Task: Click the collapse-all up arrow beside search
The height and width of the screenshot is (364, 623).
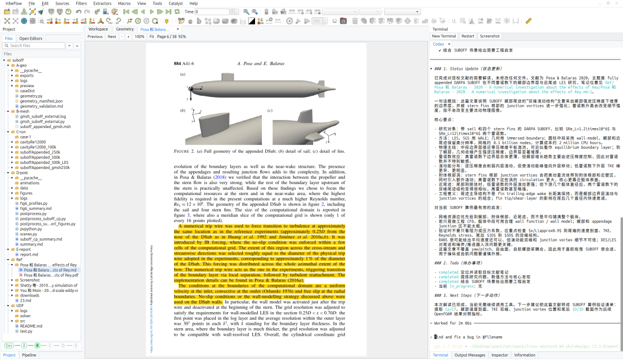Action: pyautogui.click(x=77, y=46)
